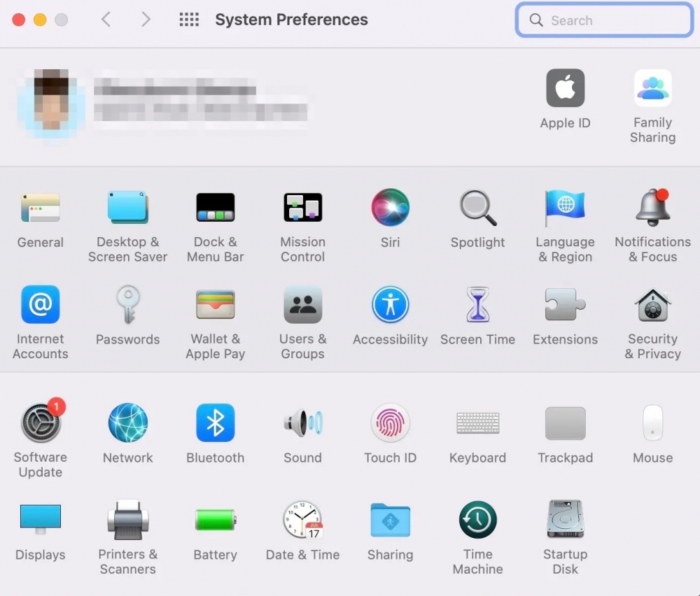The image size is (700, 596).
Task: Open Software Update to install pending updates
Action: point(40,423)
